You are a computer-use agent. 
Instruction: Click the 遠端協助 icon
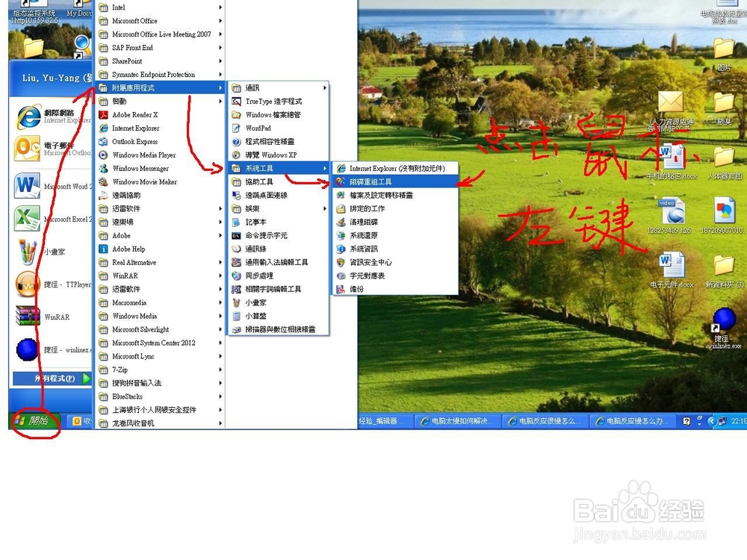[x=103, y=195]
